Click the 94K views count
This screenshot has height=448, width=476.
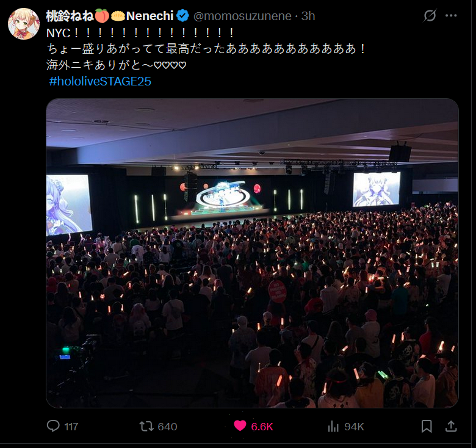pyautogui.click(x=354, y=427)
